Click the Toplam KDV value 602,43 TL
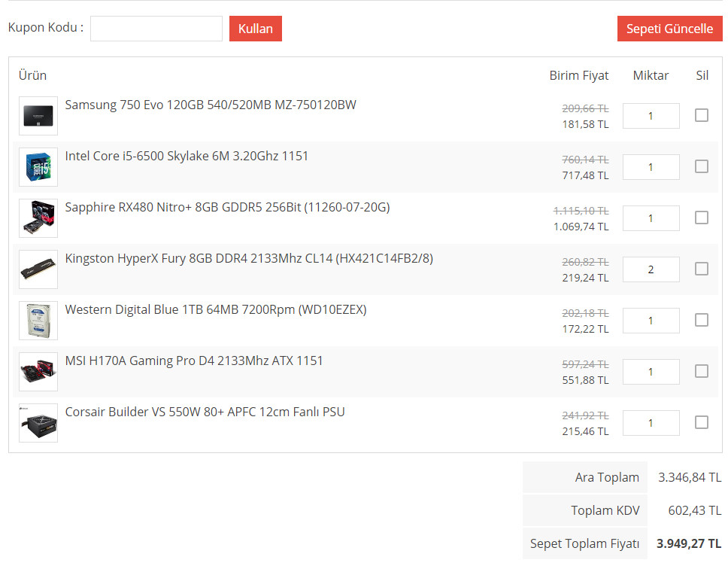This screenshot has width=728, height=569. (x=695, y=510)
